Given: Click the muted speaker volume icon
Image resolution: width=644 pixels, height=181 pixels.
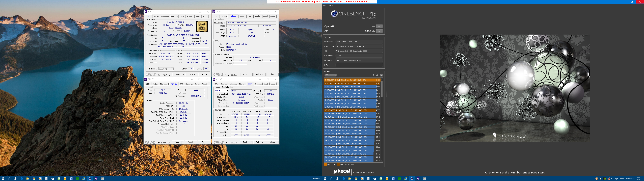Looking at the screenshot, I should [617, 178].
